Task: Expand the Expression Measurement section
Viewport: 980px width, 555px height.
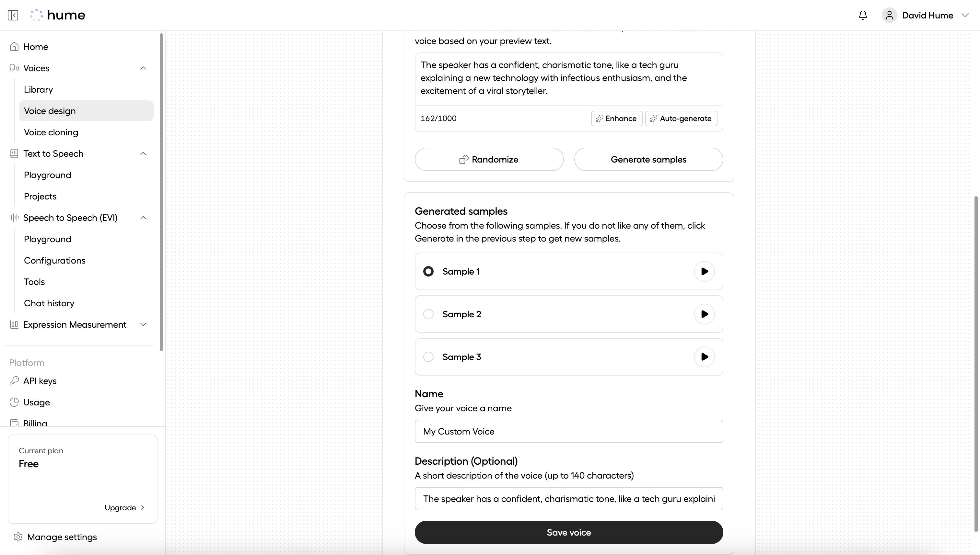Action: tap(143, 324)
